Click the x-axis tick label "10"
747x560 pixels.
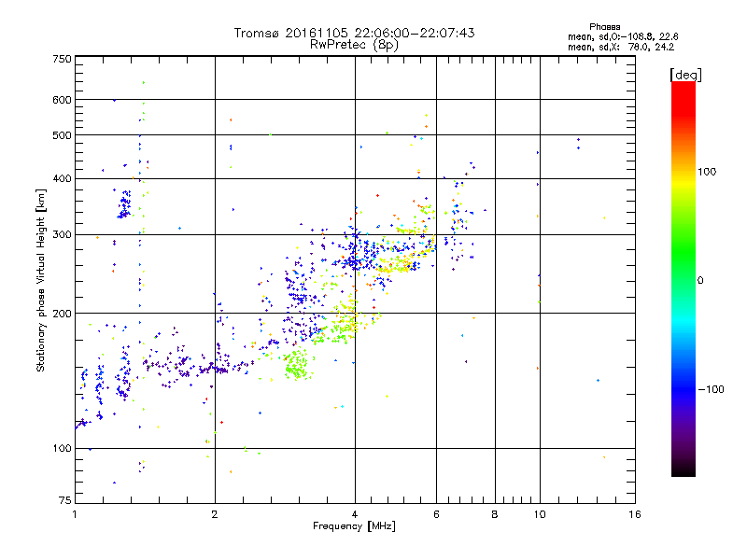(540, 514)
